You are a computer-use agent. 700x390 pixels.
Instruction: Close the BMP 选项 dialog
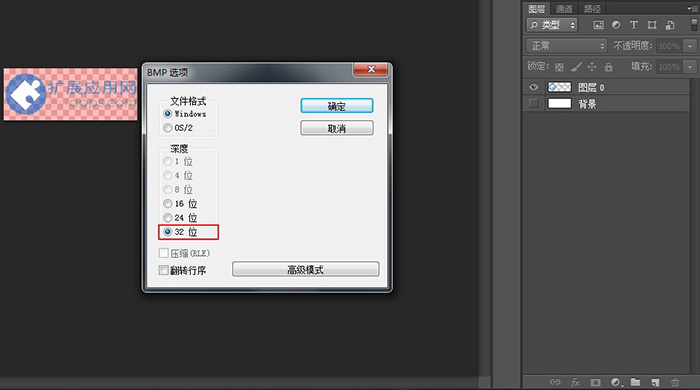[371, 69]
